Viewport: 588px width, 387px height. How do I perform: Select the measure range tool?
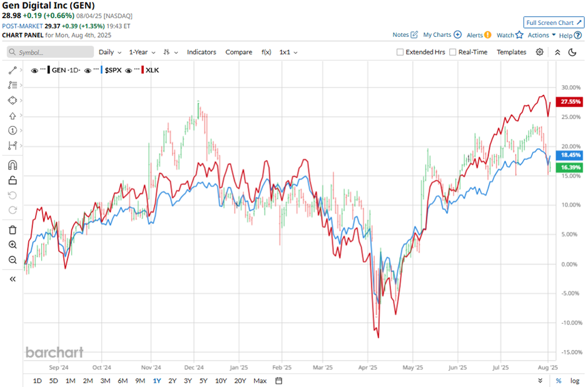pos(13,145)
